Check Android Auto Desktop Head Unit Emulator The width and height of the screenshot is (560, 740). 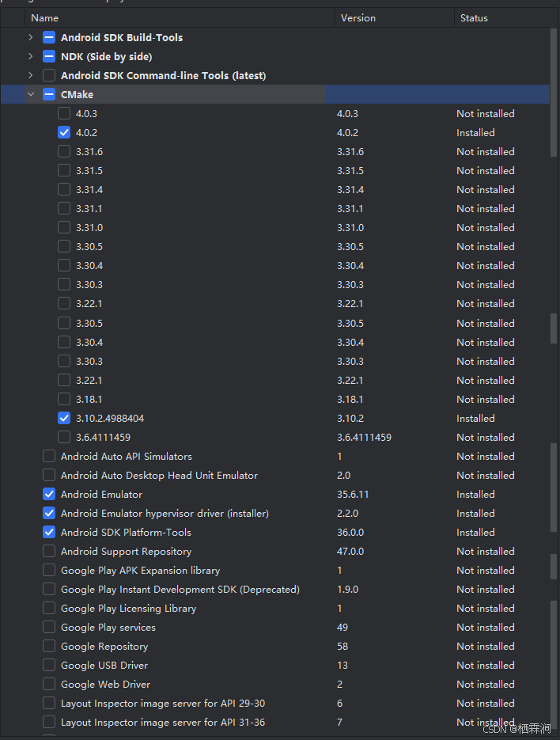[x=49, y=475]
